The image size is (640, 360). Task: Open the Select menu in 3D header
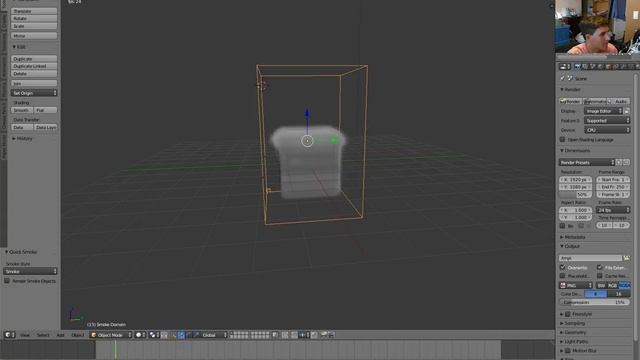[43, 335]
